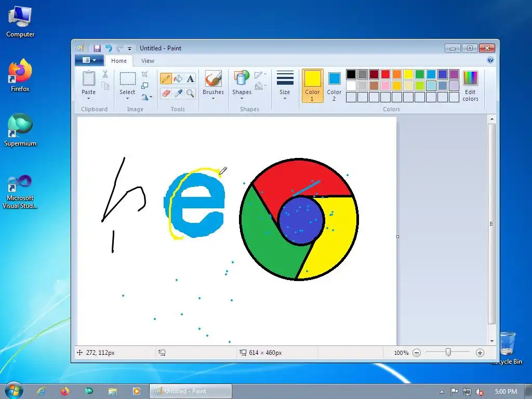The height and width of the screenshot is (399, 532).
Task: Click the Edit colors rainbow icon
Action: (x=470, y=78)
